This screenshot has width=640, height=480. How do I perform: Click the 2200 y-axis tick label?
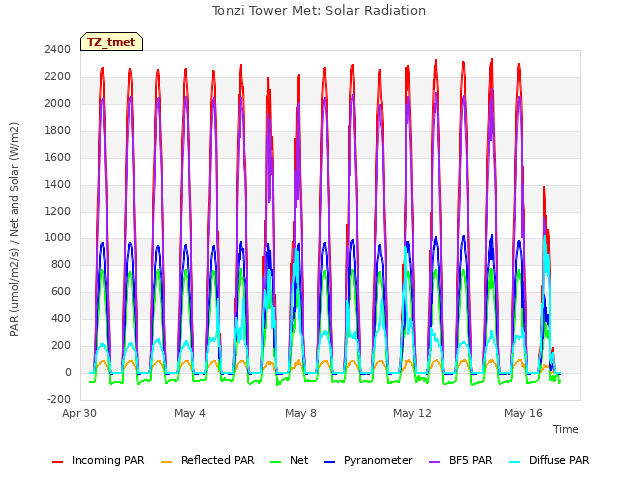point(58,76)
